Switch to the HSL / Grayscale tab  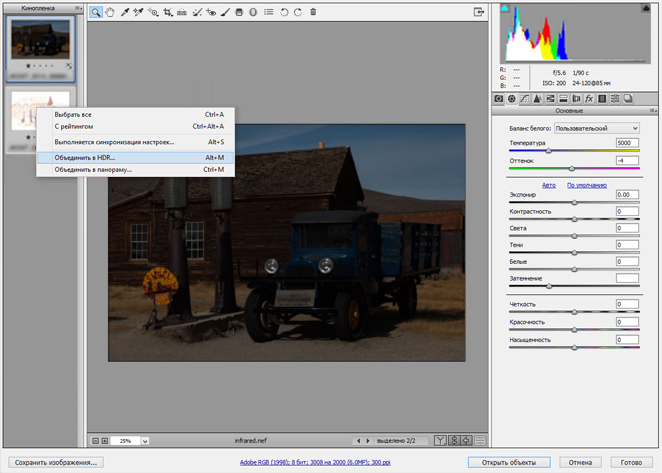550,99
